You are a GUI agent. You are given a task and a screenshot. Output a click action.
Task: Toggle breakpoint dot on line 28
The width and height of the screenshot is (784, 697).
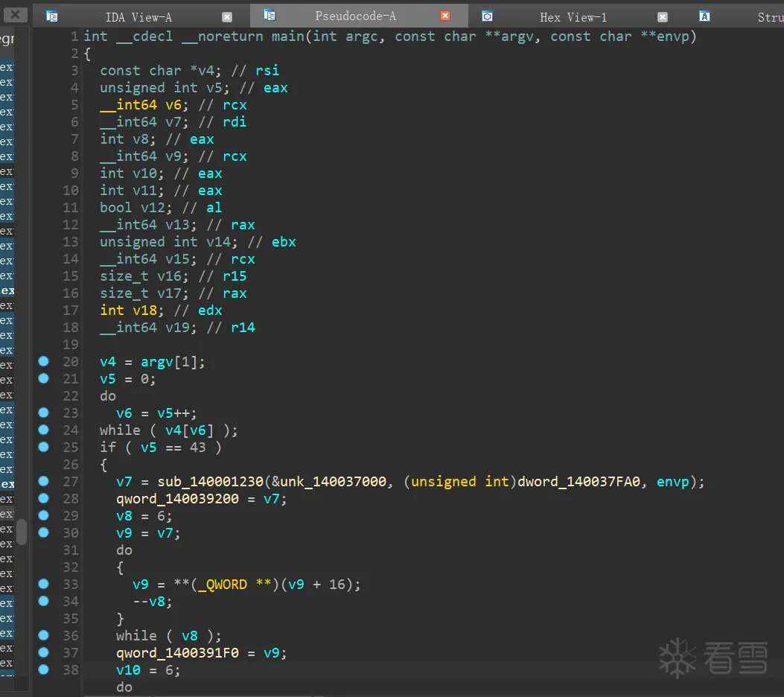(43, 498)
